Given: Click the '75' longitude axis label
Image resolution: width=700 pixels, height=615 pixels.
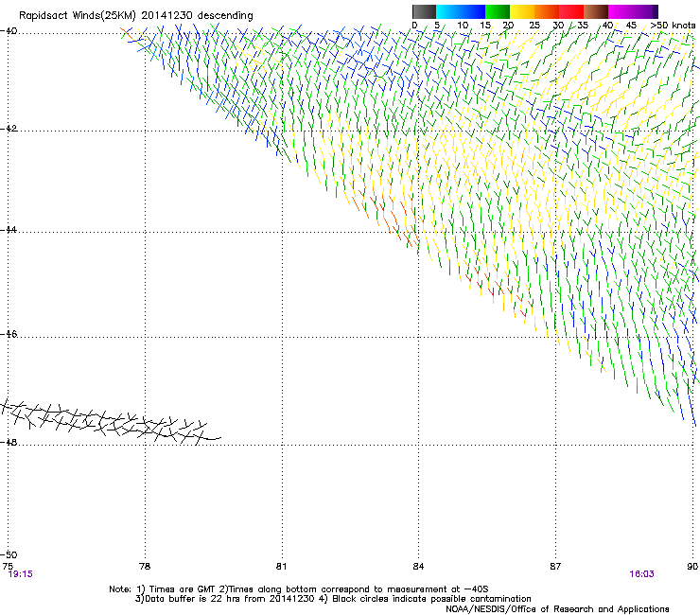Looking at the screenshot, I should tap(8, 567).
